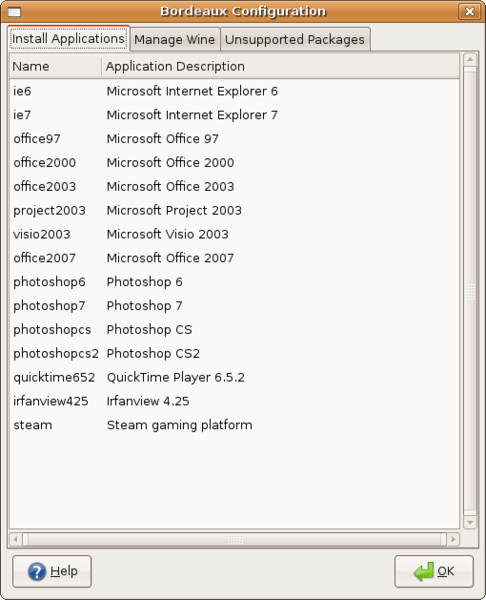486x600 pixels.
Task: Click the vertical scrollbar up arrow
Action: pos(470,60)
